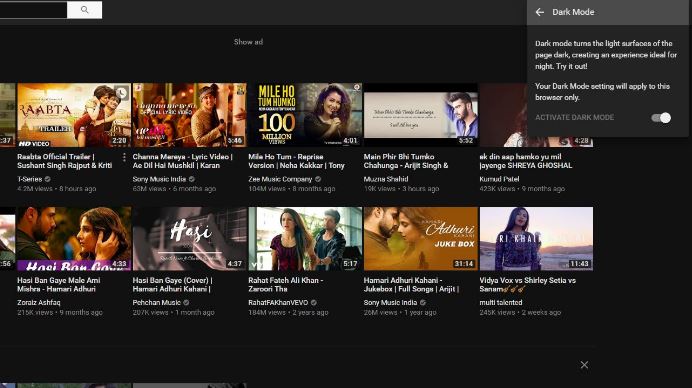692x388 pixels.
Task: Click watch later clock on Raabta thumbnail
Action: click(121, 93)
